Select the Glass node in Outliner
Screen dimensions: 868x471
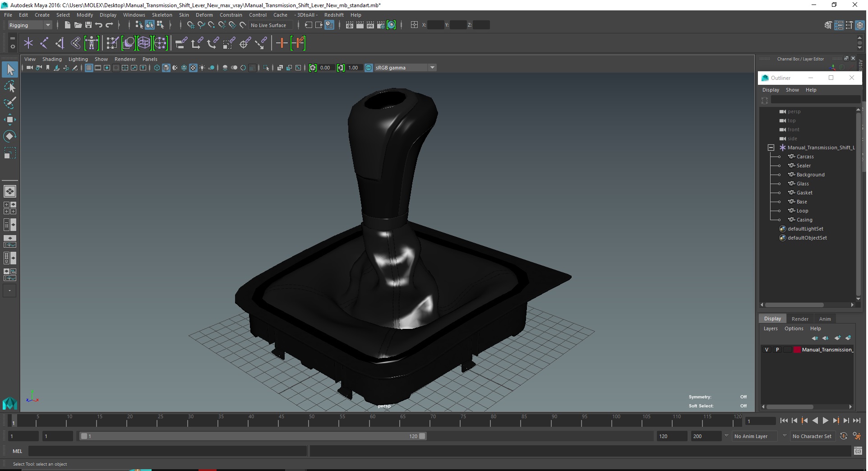[803, 184]
